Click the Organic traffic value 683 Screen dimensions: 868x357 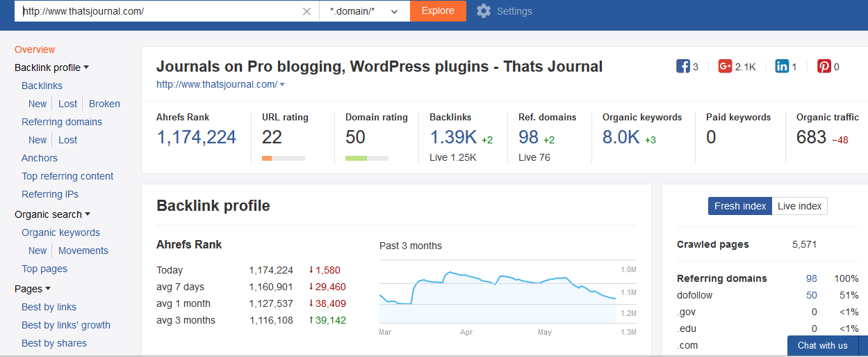pos(812,137)
